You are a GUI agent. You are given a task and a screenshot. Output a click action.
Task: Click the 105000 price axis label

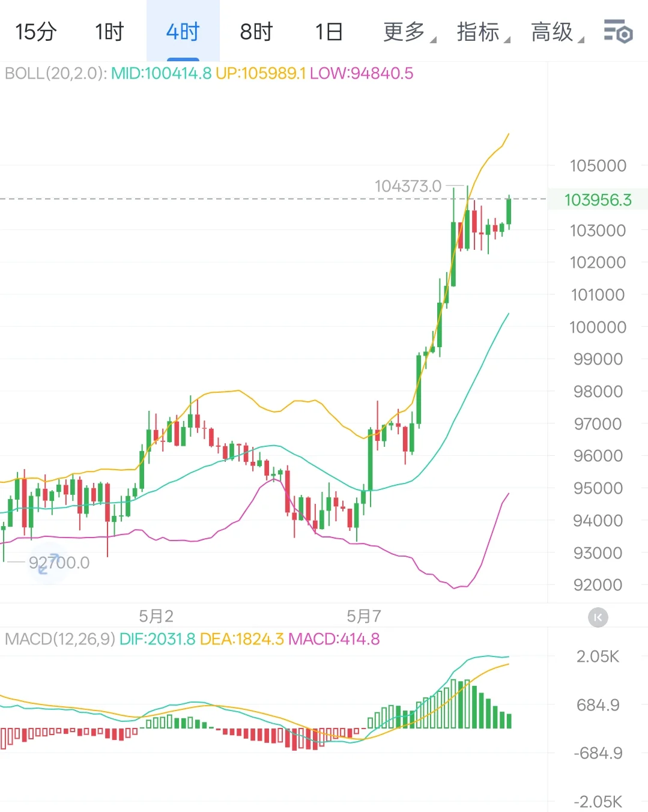(x=598, y=166)
